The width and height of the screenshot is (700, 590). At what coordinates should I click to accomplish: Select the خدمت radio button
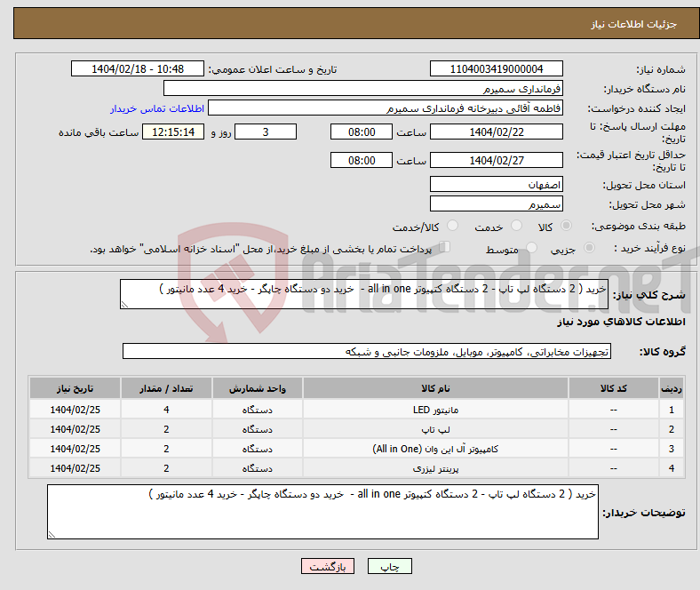(x=516, y=226)
